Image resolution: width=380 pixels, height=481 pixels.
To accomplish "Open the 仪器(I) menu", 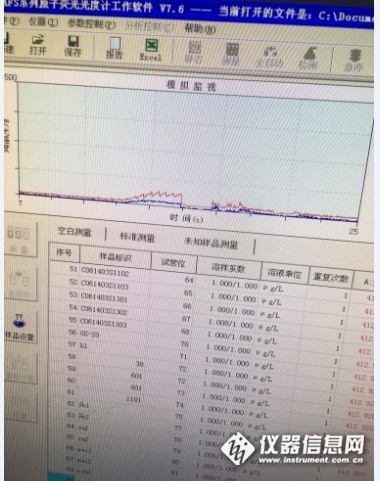I will [x=43, y=22].
